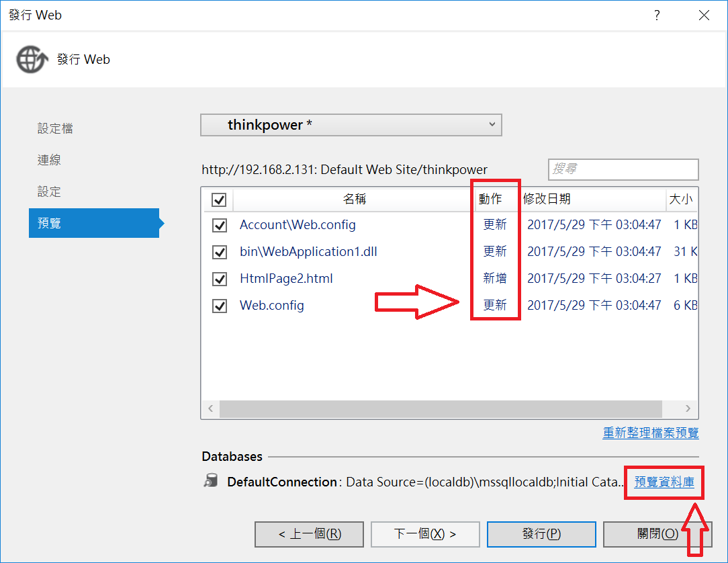Sort by the 名稱 column header
728x563 pixels.
tap(354, 200)
